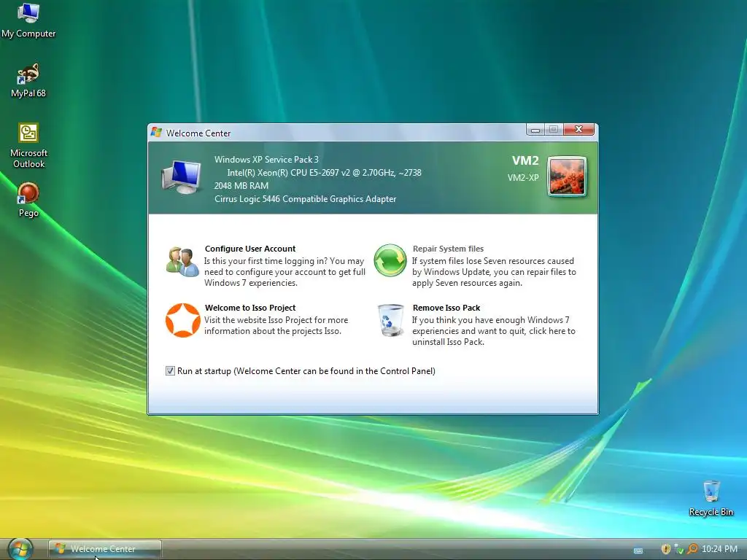Screen dimensions: 747x560
Task: Click the recycle bin Remove Isso Pack icon
Action: [391, 320]
